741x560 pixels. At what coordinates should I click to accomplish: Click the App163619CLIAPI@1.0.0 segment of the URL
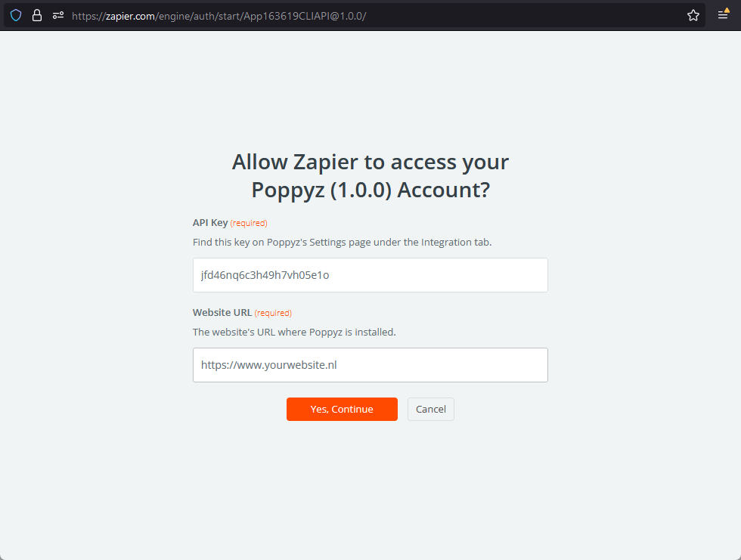click(301, 15)
